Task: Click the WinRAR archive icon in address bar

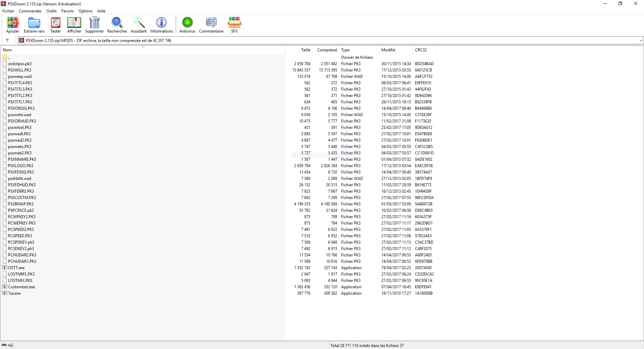Action: tap(21, 40)
